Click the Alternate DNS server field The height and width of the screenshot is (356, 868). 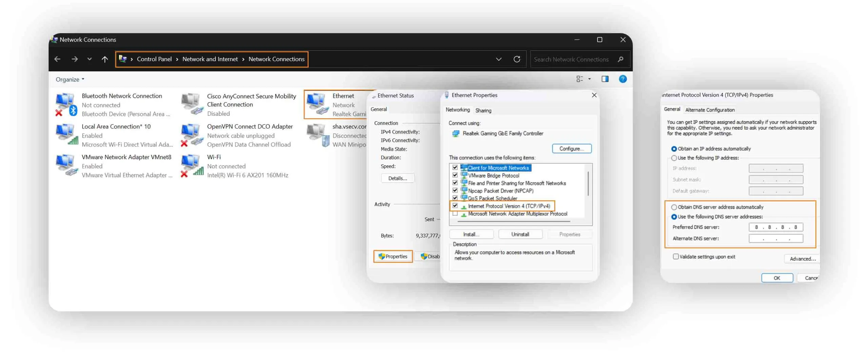point(775,239)
